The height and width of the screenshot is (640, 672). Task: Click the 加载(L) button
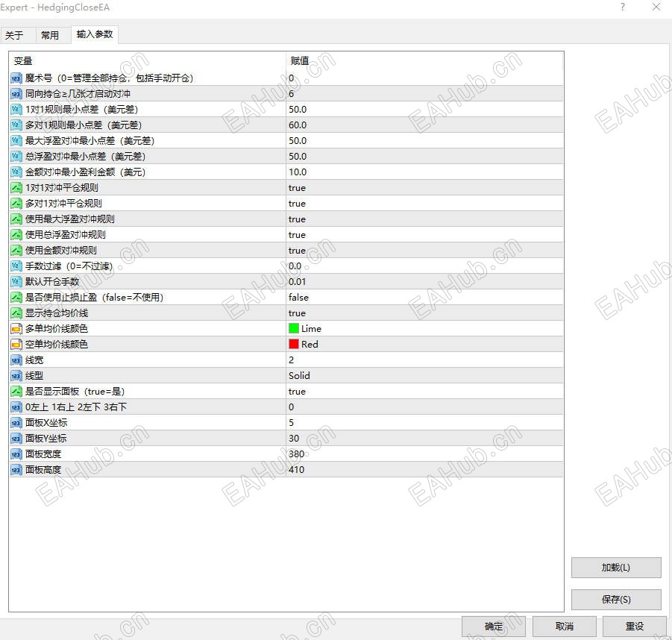pyautogui.click(x=615, y=568)
